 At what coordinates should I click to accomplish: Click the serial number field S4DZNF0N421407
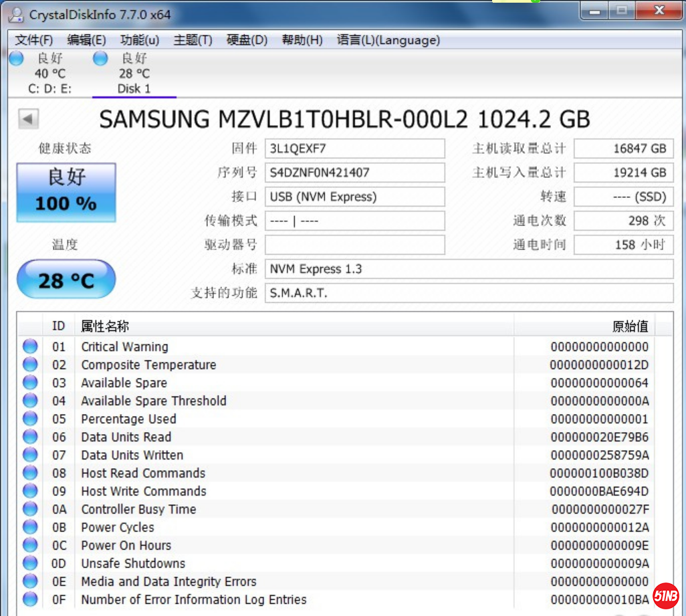click(x=354, y=173)
